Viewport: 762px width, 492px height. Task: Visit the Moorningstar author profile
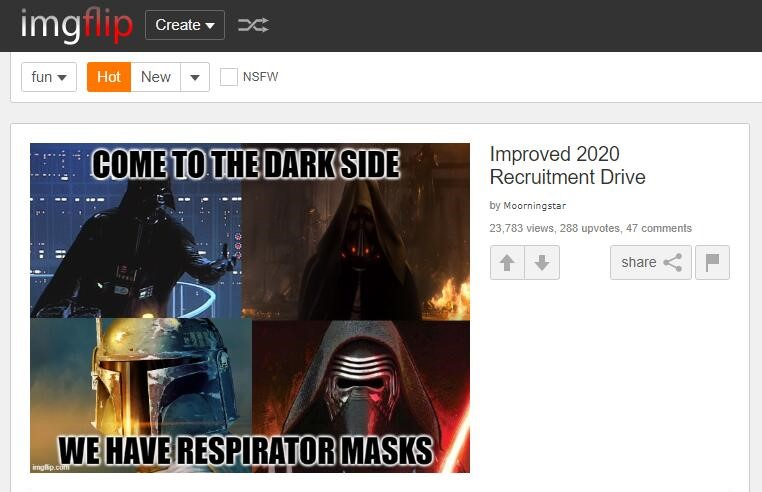[535, 206]
